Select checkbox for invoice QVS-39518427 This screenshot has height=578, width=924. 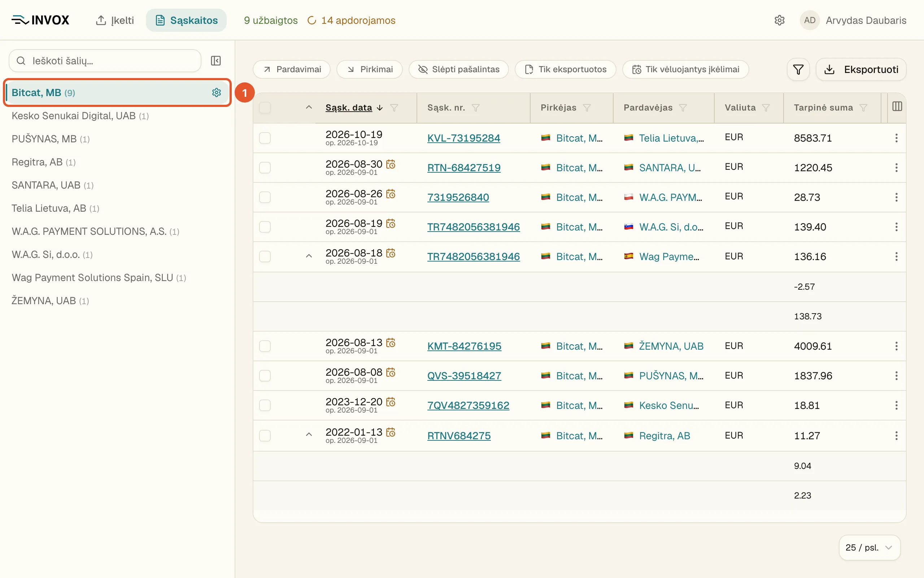click(265, 375)
